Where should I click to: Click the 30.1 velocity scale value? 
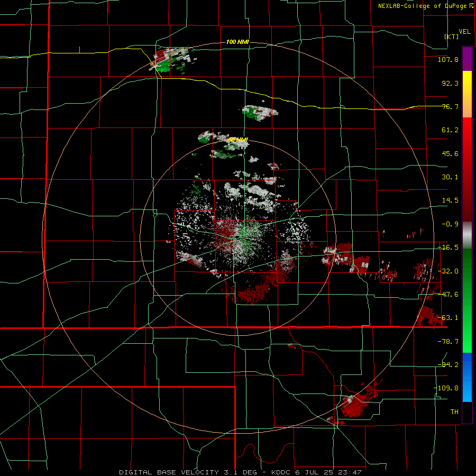(x=450, y=177)
